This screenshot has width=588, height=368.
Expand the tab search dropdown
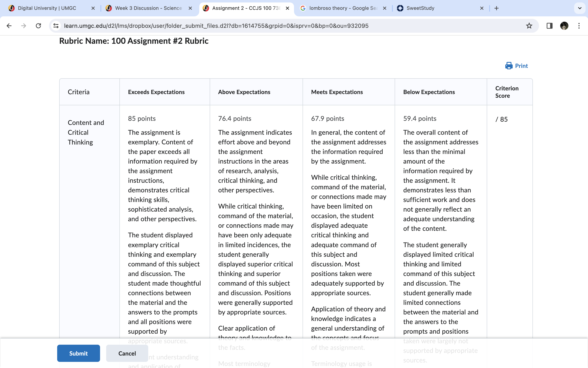tap(579, 8)
